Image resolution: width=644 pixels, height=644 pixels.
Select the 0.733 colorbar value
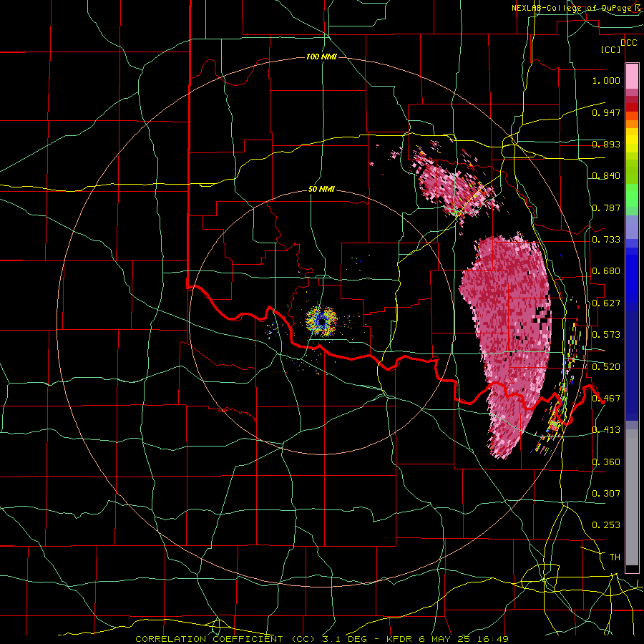click(x=606, y=240)
